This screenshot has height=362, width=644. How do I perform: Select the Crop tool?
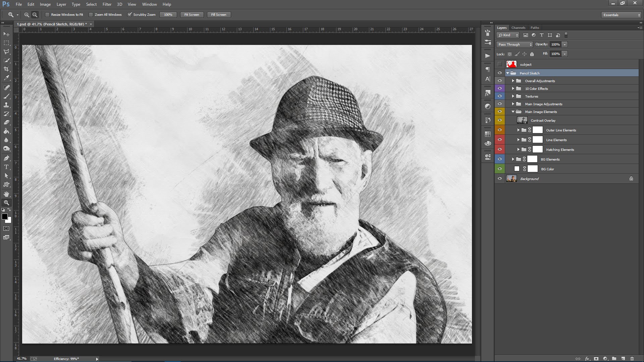tap(6, 69)
